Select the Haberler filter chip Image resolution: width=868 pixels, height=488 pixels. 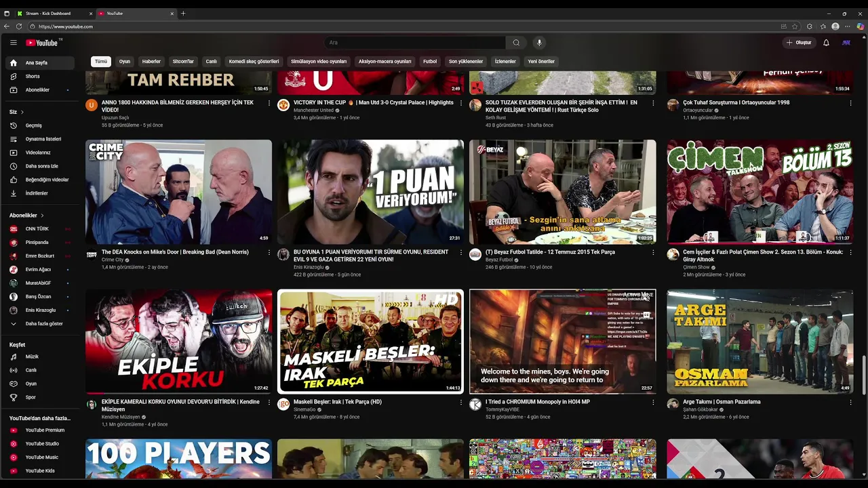pyautogui.click(x=151, y=61)
